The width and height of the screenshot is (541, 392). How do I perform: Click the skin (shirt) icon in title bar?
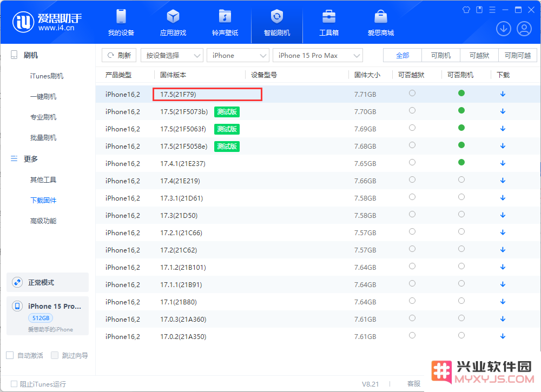[466, 10]
